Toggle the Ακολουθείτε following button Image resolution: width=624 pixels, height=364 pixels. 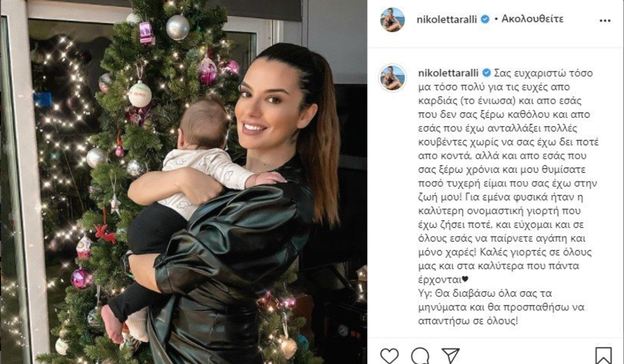click(532, 19)
